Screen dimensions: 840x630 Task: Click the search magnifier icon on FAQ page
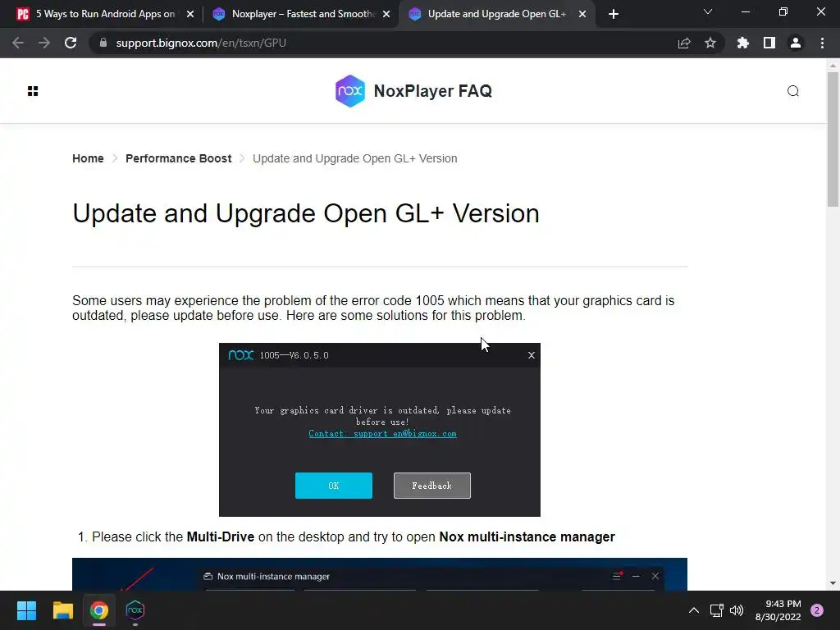pos(793,91)
